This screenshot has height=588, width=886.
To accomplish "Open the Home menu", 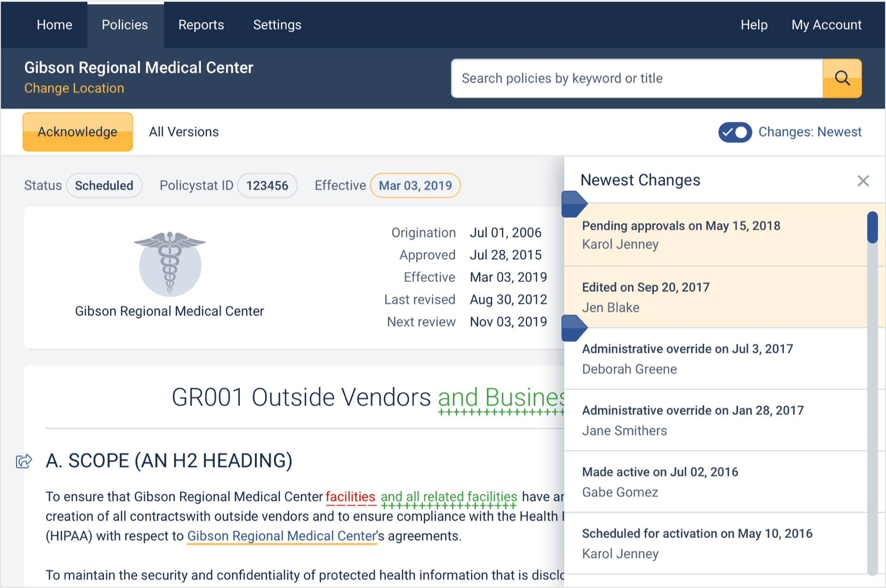I will (55, 25).
